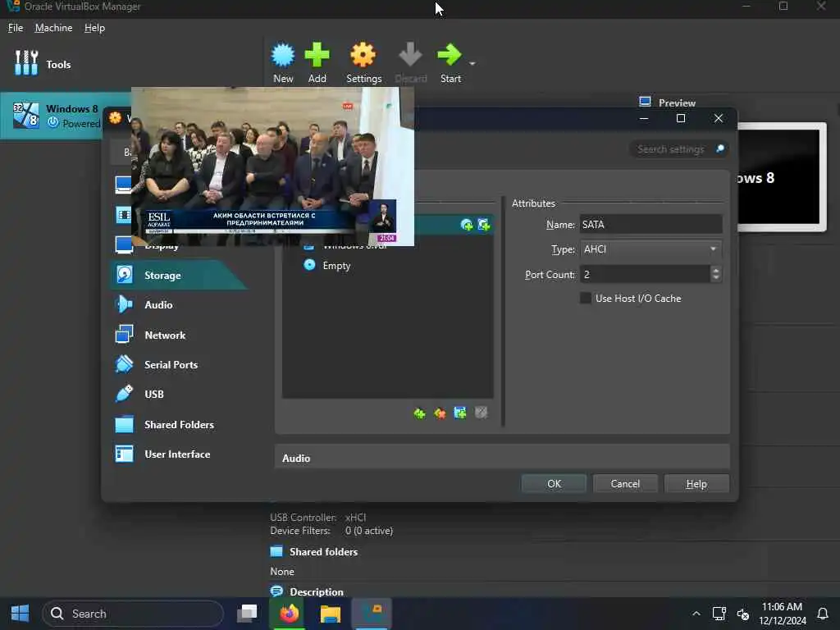The height and width of the screenshot is (630, 840).
Task: Click the greyed remove attachment icon
Action: tap(481, 413)
